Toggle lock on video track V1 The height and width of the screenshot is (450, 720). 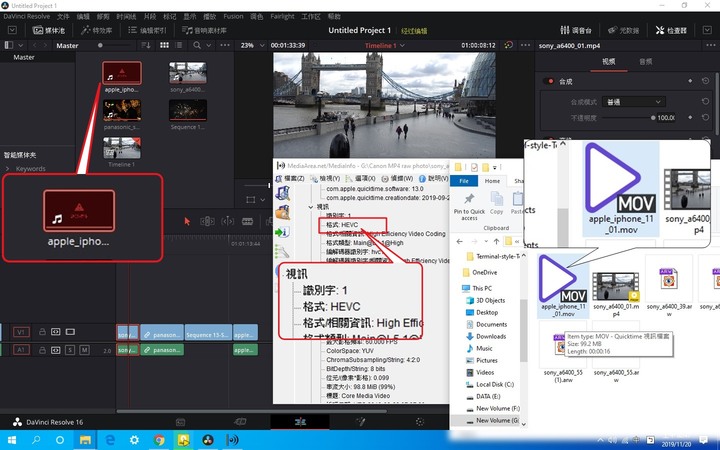(42, 332)
